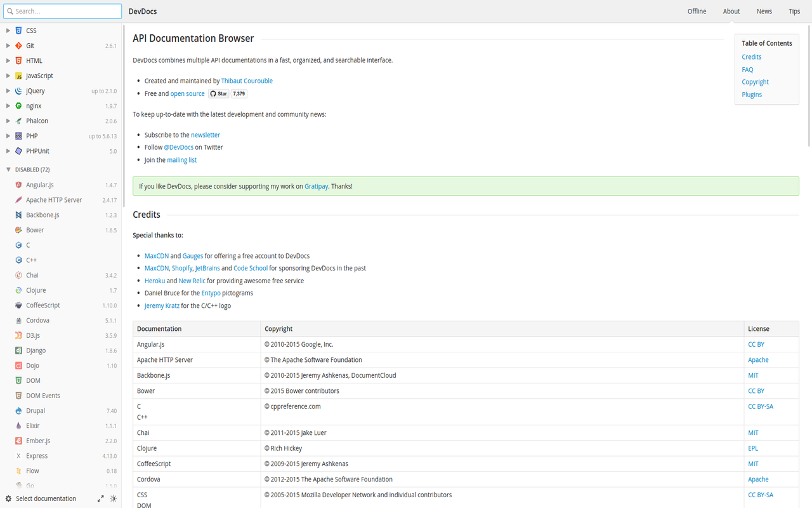
Task: Open the About page tab
Action: (x=731, y=11)
